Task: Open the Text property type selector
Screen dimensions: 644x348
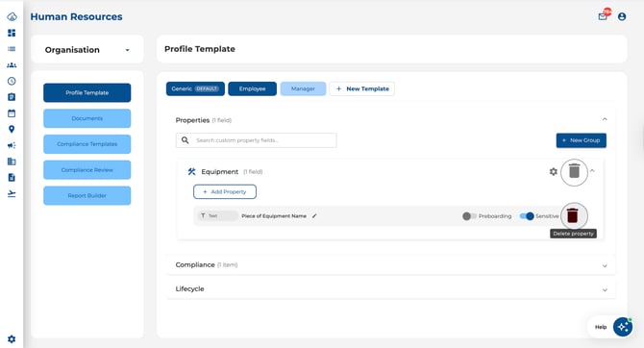Action: 217,215
